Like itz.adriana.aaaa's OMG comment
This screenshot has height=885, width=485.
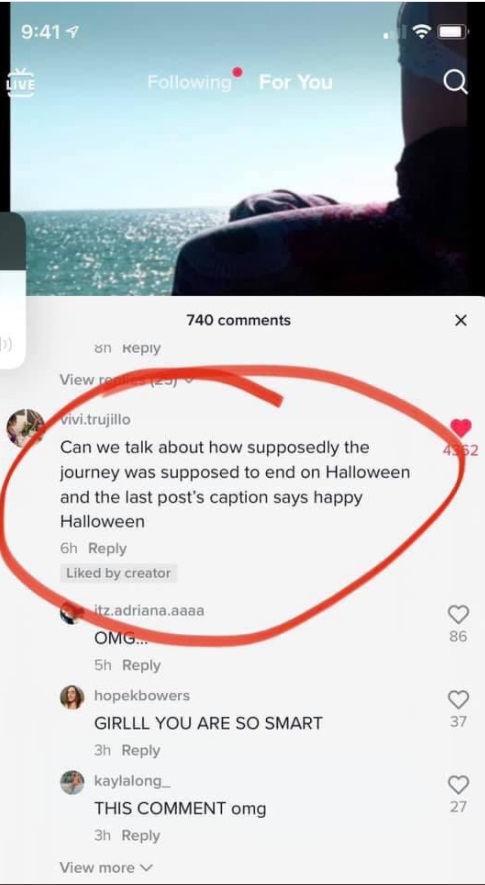tap(458, 614)
